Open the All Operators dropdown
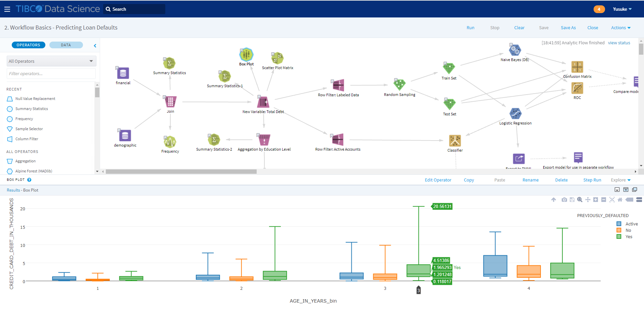644x315 pixels. (x=51, y=61)
